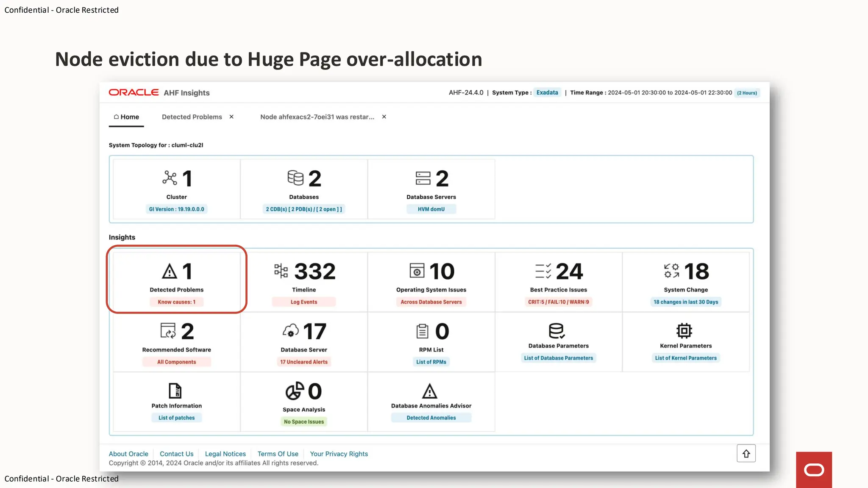868x488 pixels.
Task: Click the Cluster topology network icon
Action: coord(170,178)
